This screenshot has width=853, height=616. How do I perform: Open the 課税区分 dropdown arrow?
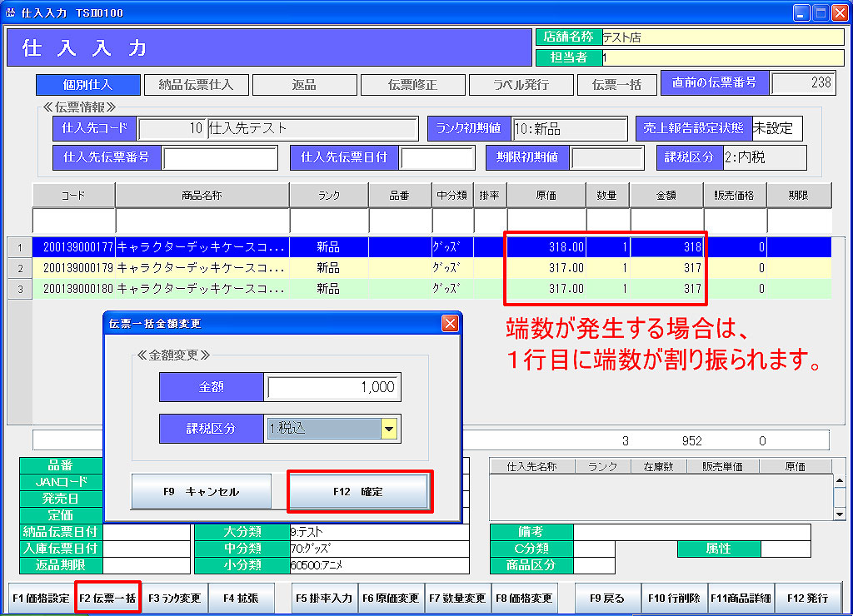coord(389,428)
